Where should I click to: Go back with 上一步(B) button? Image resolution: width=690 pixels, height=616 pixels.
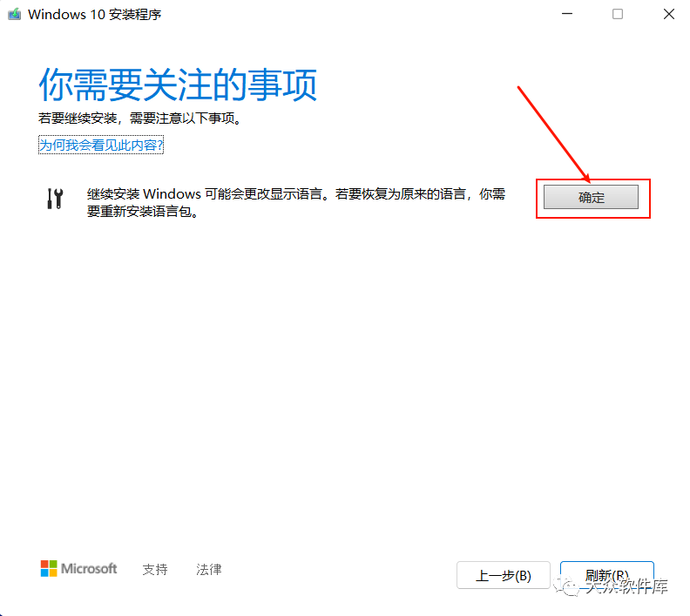click(504, 575)
